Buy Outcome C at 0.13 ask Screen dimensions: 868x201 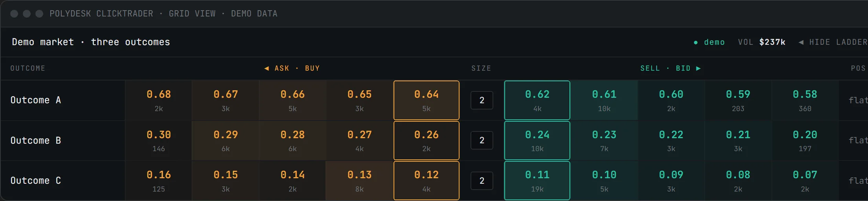point(359,181)
